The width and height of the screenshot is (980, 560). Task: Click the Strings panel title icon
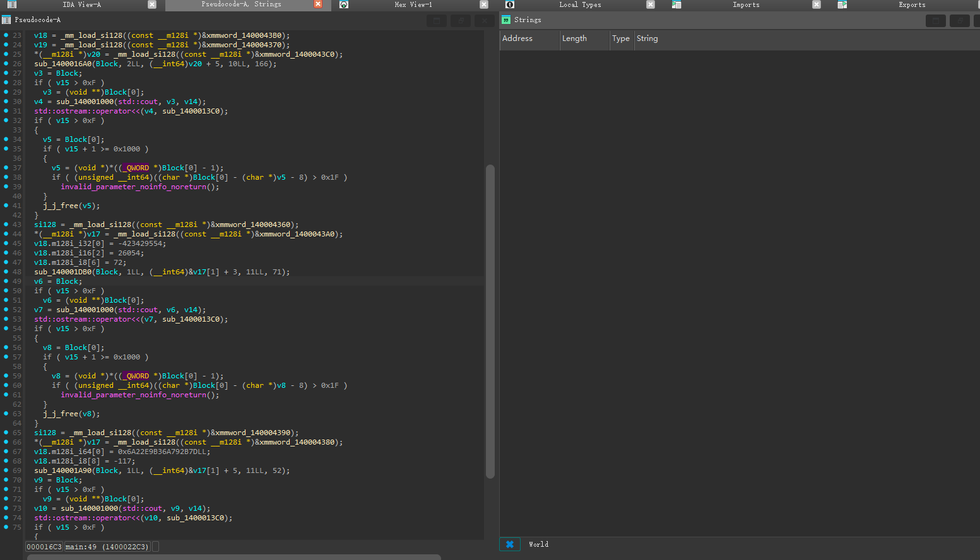506,20
